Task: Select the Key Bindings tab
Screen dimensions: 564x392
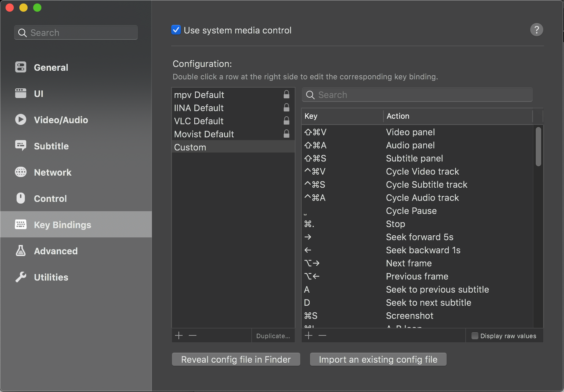Action: pyautogui.click(x=62, y=225)
